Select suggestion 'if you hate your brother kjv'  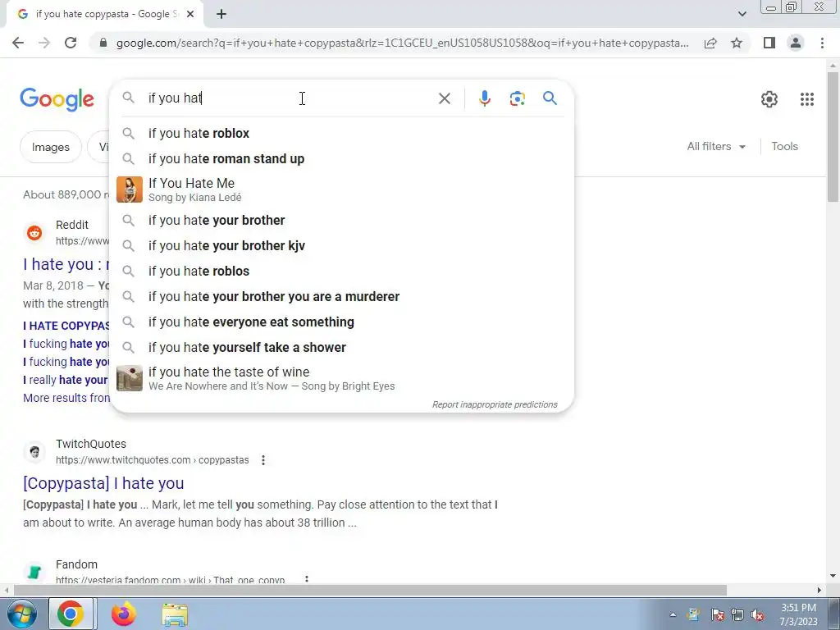click(x=342, y=246)
